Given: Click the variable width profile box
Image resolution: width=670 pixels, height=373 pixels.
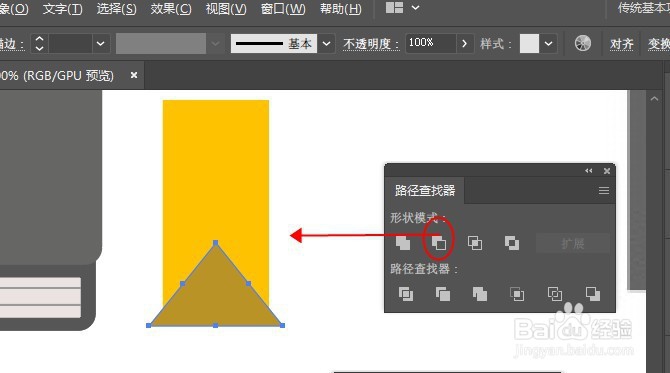Looking at the screenshot, I should (x=161, y=44).
